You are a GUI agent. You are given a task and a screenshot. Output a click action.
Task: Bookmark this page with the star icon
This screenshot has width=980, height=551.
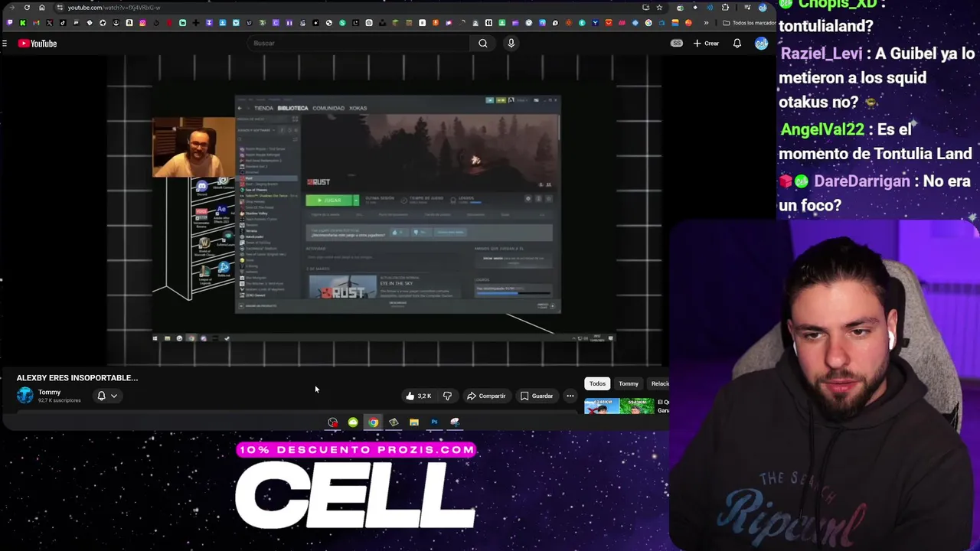click(659, 8)
